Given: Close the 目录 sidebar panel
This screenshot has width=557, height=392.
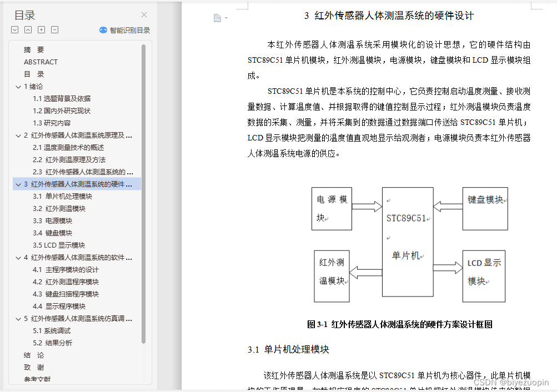Looking at the screenshot, I should click(x=143, y=14).
